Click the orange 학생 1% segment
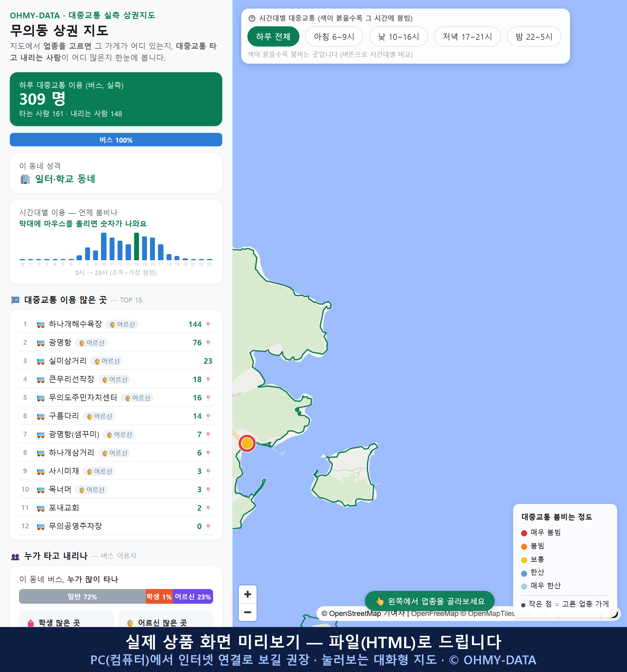Screen dimensions: 627x672 pos(159,597)
